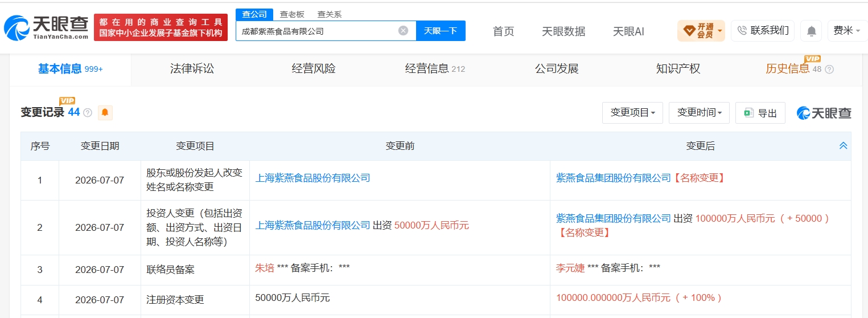The image size is (868, 318).
Task: Click the 投资人变更 cell in row 2
Action: pos(195,227)
